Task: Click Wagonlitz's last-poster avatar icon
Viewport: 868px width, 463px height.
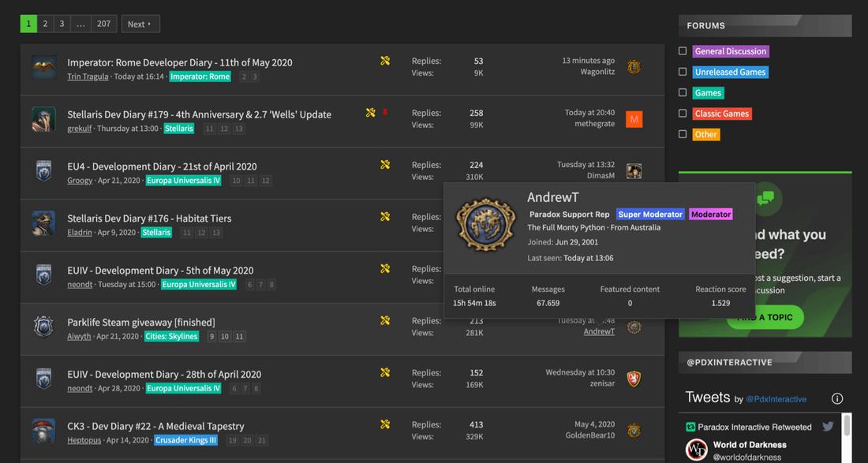Action: pyautogui.click(x=634, y=67)
